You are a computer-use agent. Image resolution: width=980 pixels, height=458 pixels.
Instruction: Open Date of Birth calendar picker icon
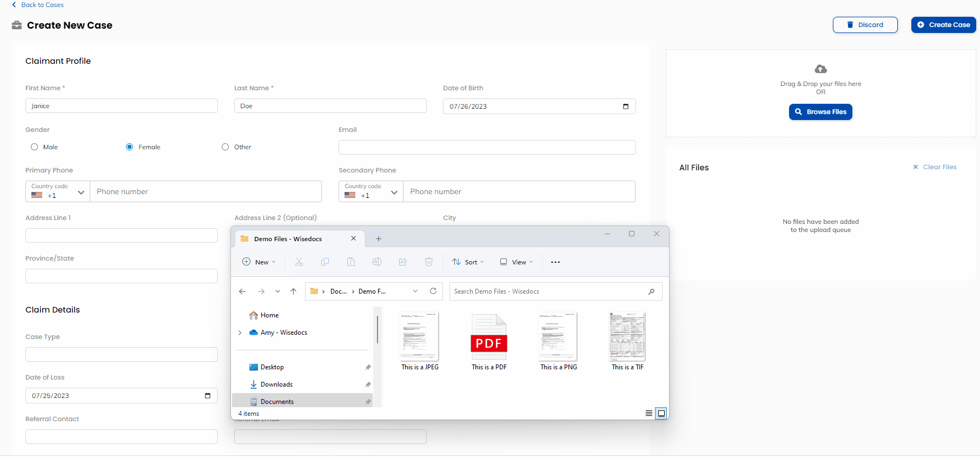click(626, 106)
